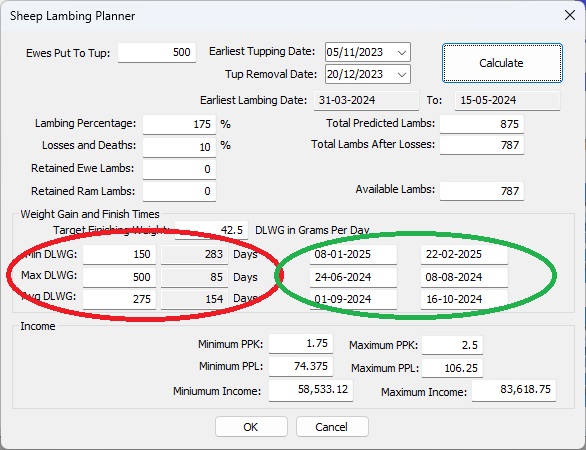Click the Min DLWG 283 days field

tap(194, 254)
